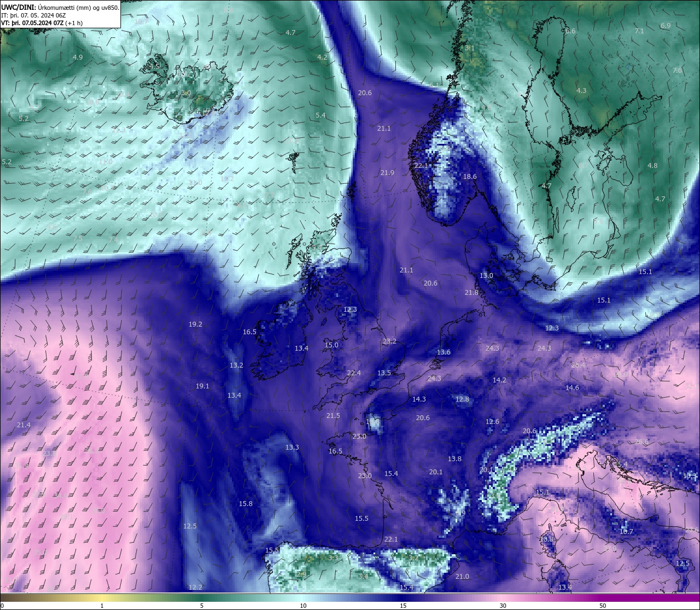
Task: Click the 21.9 value in the North Sea
Action: (387, 172)
